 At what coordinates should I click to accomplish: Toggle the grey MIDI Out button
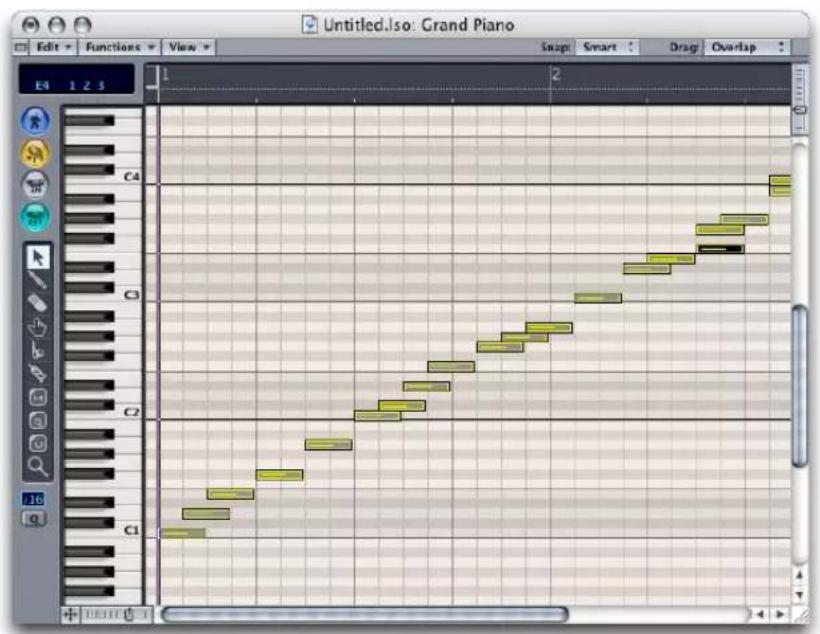pyautogui.click(x=35, y=185)
